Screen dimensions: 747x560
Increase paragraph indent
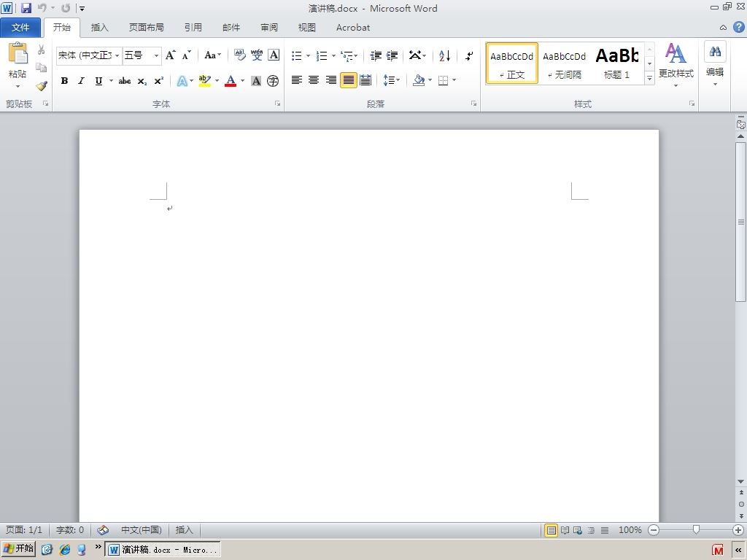392,55
